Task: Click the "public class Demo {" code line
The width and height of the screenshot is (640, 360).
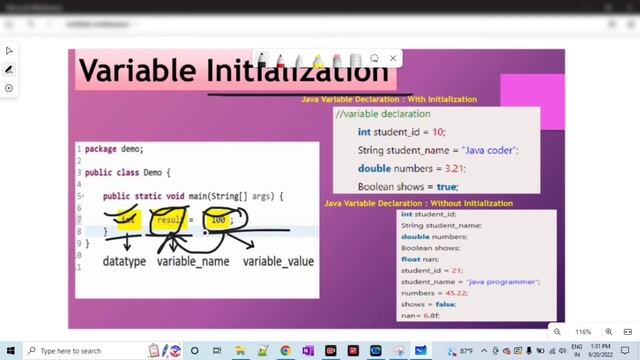Action: click(x=128, y=173)
